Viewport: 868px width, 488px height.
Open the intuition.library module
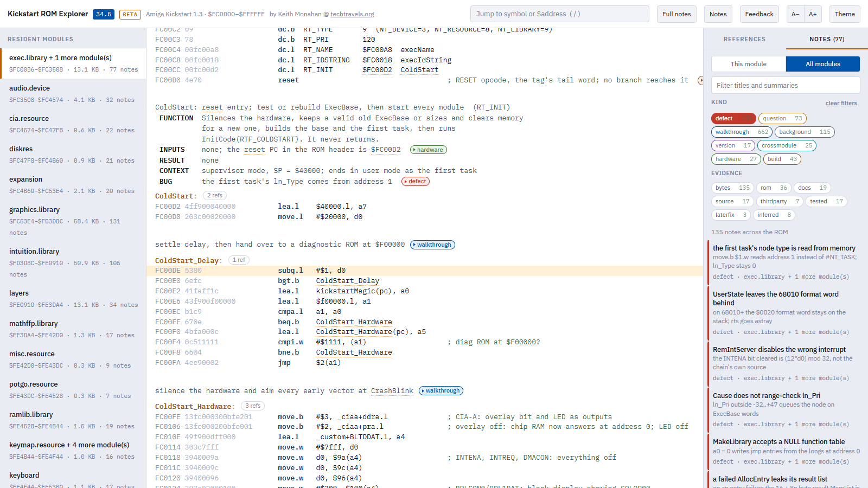[73, 263]
